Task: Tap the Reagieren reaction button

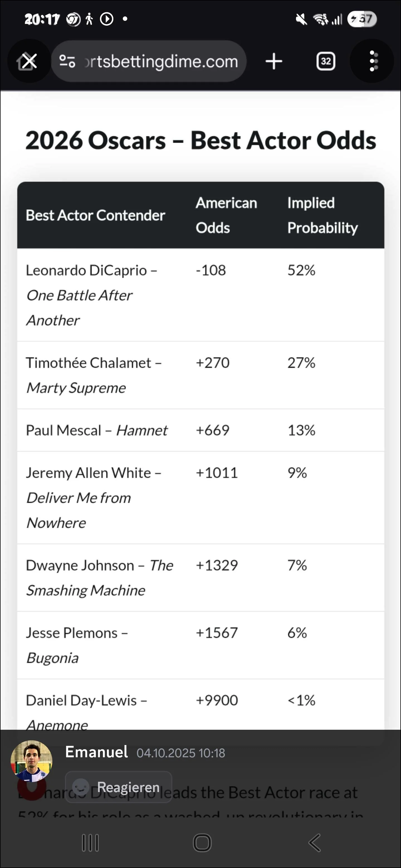Action: click(x=119, y=787)
